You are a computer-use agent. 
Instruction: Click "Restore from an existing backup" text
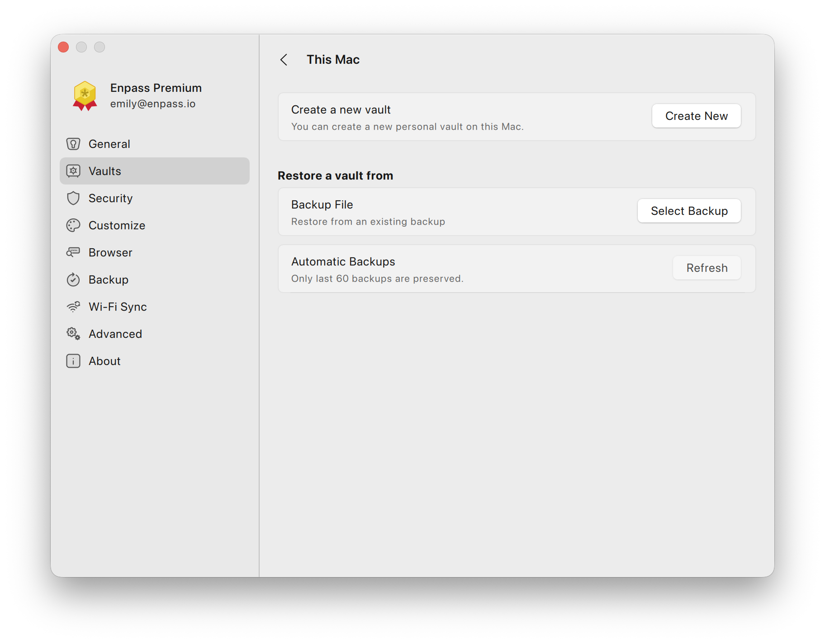(x=368, y=222)
